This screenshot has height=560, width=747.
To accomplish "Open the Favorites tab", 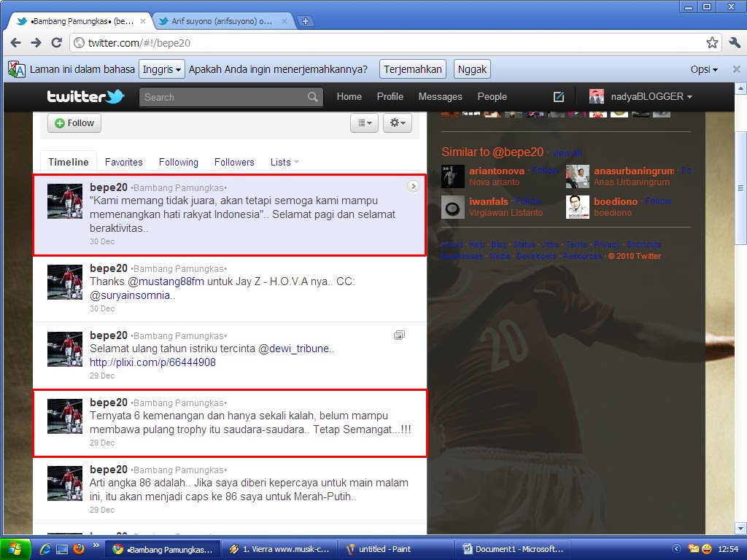I will [123, 162].
